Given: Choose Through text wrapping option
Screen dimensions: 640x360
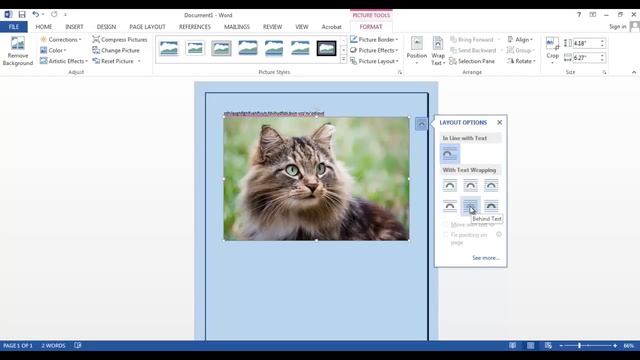Looking at the screenshot, I should [x=491, y=186].
